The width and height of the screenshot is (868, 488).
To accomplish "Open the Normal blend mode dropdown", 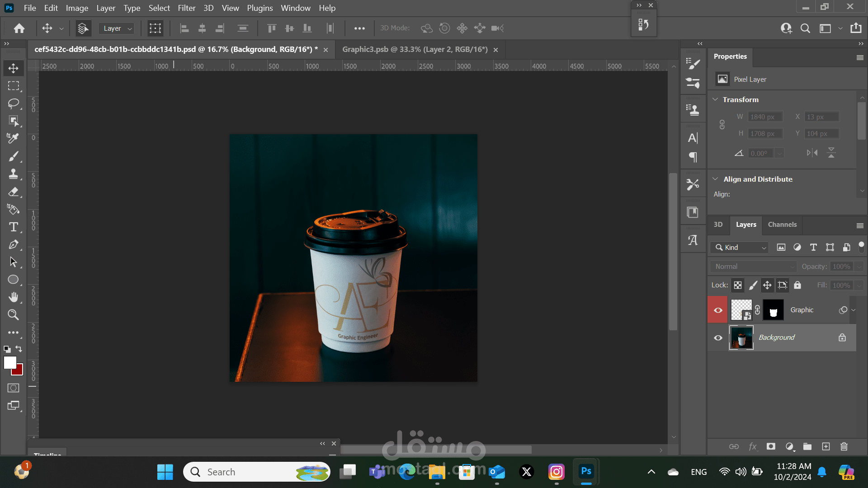I will (x=753, y=267).
